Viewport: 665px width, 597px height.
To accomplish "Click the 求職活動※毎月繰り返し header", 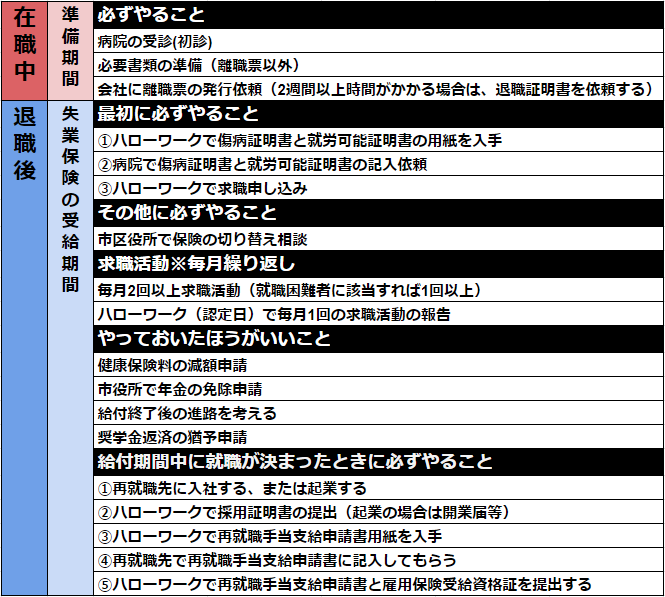I will pos(378,264).
